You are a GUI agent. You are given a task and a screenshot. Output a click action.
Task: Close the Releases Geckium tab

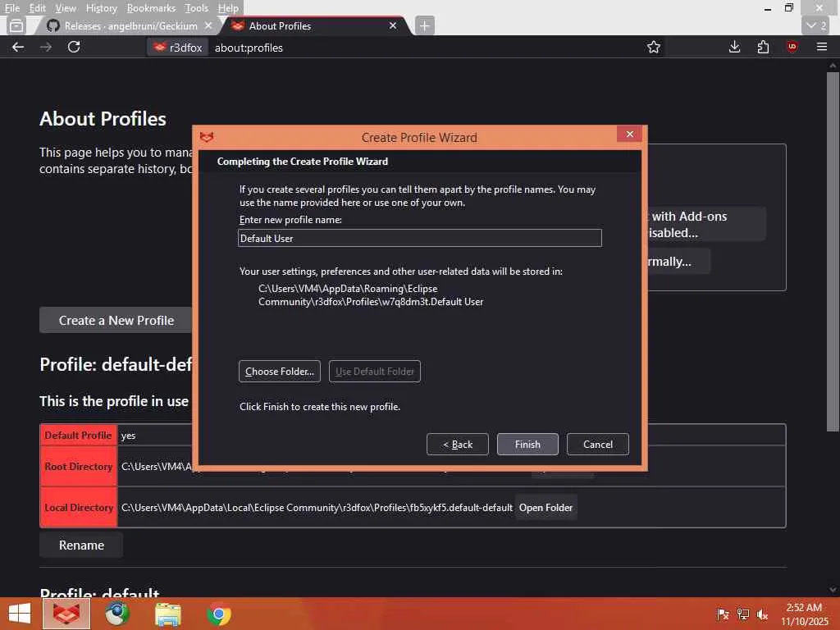click(x=208, y=25)
